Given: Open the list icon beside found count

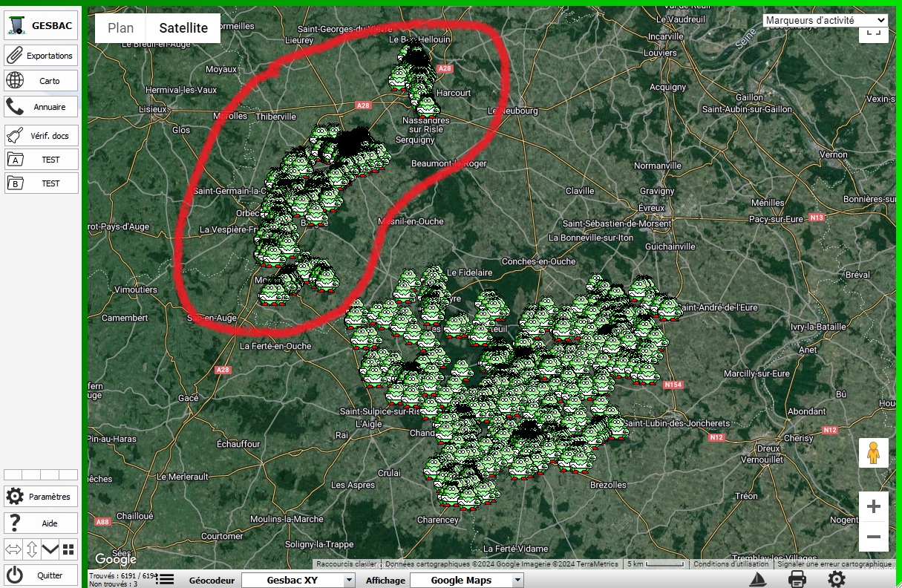Looking at the screenshot, I should [x=165, y=579].
